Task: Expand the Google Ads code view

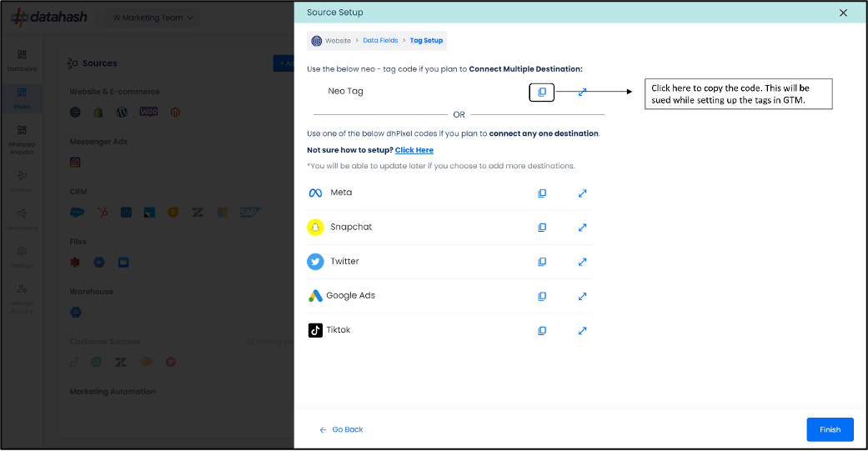Action: pyautogui.click(x=582, y=296)
